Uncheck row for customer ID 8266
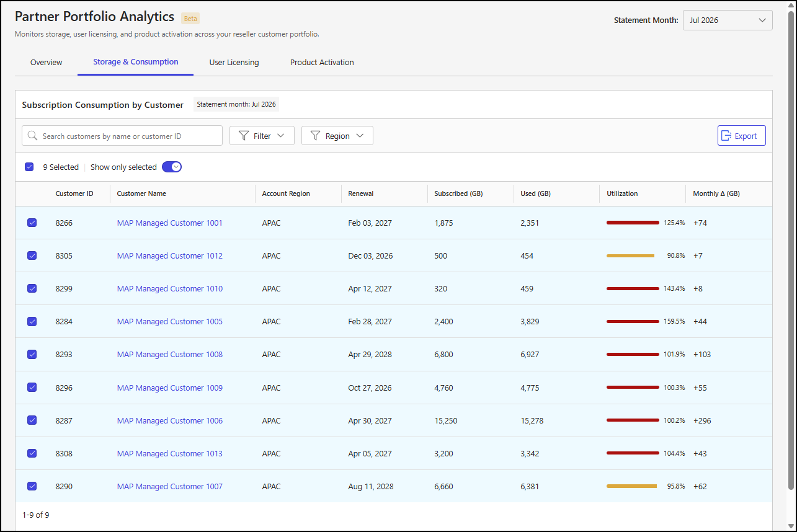797x532 pixels. [x=32, y=223]
